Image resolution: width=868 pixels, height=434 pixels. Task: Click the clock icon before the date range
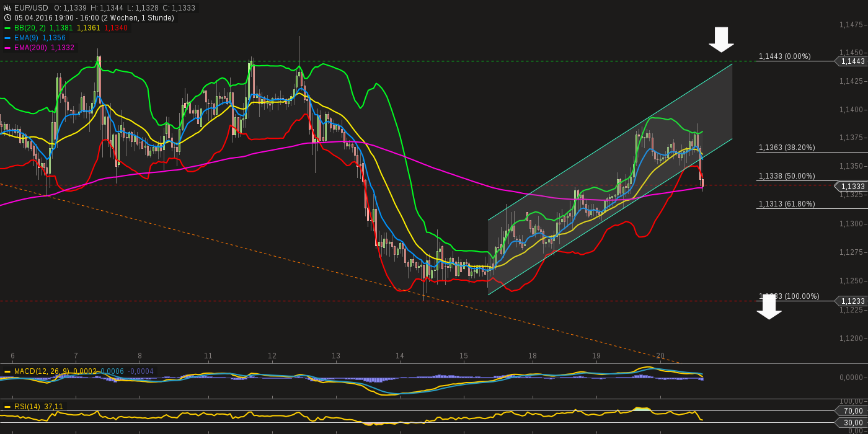tap(7, 18)
